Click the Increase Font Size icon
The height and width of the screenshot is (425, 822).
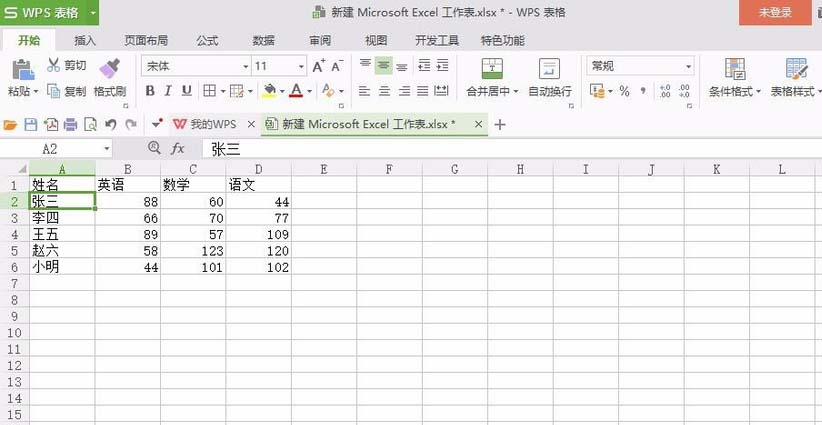pos(319,66)
